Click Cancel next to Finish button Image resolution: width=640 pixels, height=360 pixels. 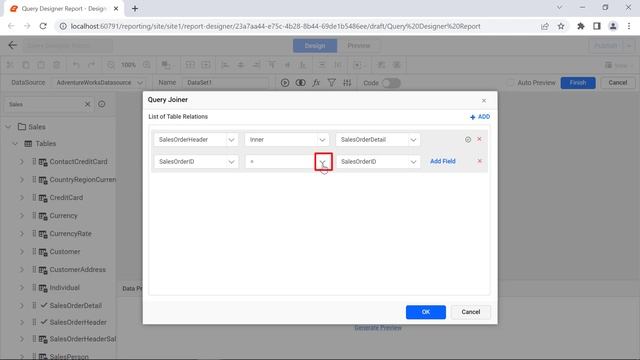point(618,83)
